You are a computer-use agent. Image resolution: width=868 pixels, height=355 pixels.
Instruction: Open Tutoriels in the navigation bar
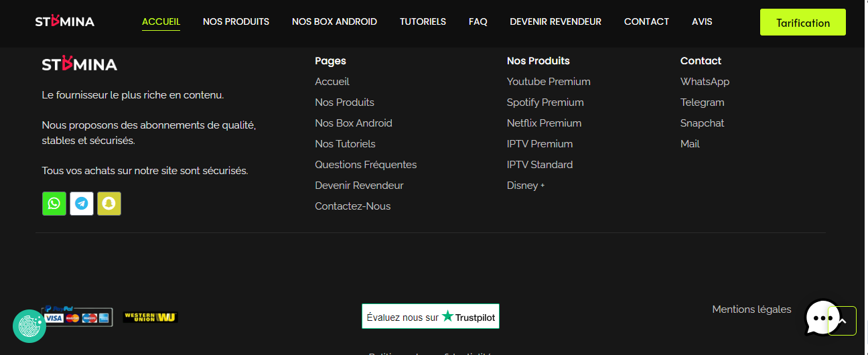[x=423, y=21]
